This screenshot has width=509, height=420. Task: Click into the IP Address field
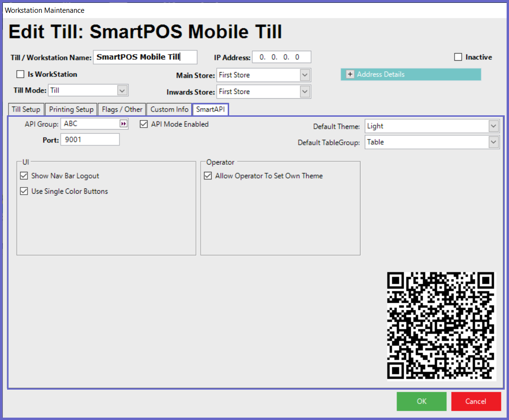(x=281, y=57)
